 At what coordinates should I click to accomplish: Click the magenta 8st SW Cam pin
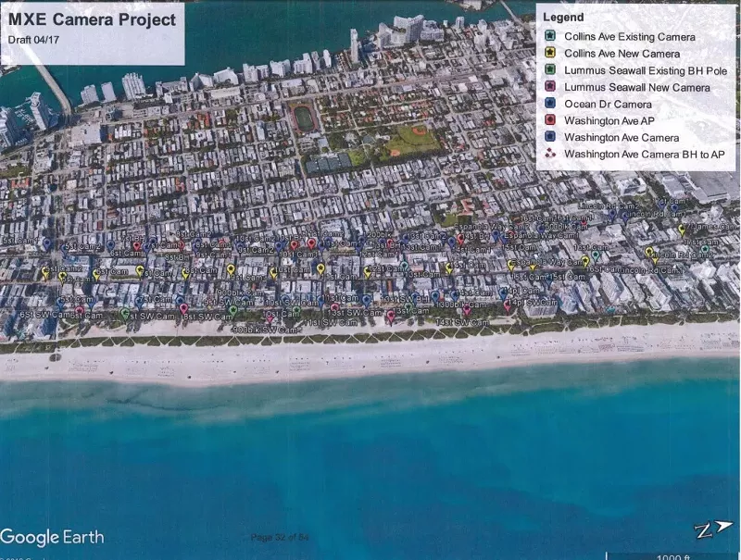(183, 309)
